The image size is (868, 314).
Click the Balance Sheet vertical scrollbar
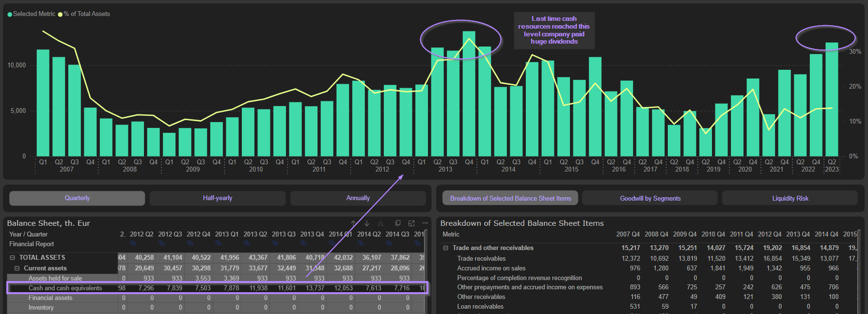click(426, 271)
